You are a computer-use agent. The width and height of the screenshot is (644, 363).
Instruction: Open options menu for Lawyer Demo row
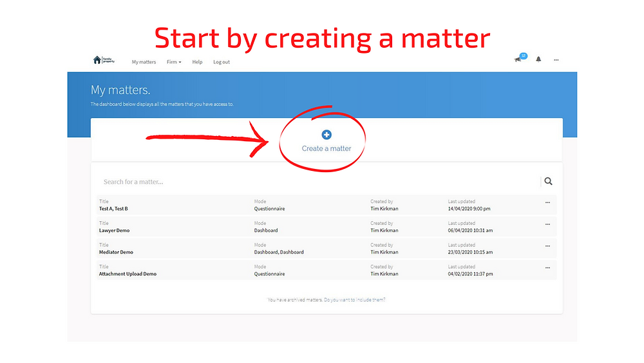click(x=547, y=224)
